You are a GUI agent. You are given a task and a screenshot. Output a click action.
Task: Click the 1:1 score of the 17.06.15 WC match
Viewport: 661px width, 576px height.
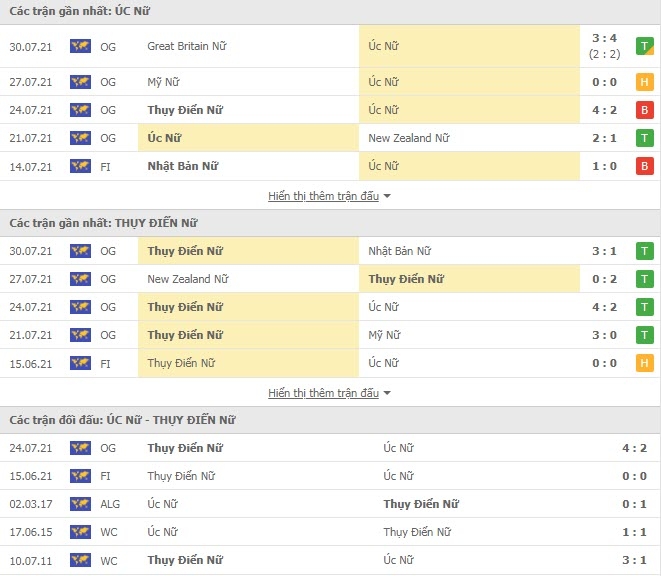634,532
